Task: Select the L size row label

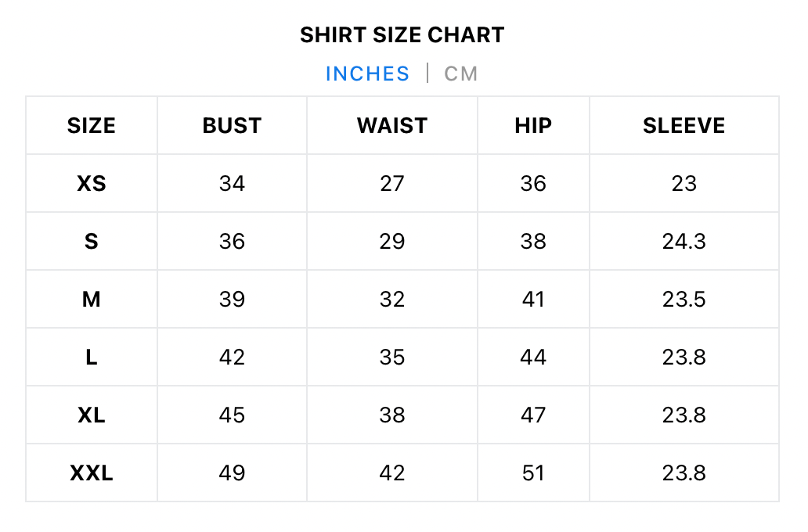Action: [x=92, y=358]
